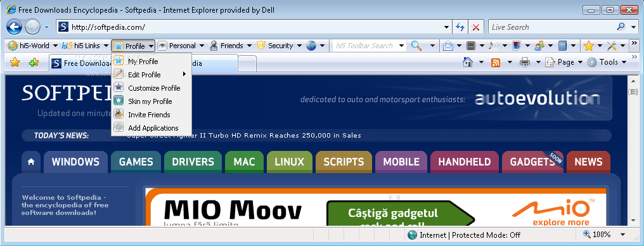Open the Page menu button
This screenshot has height=246, width=644.
(563, 62)
